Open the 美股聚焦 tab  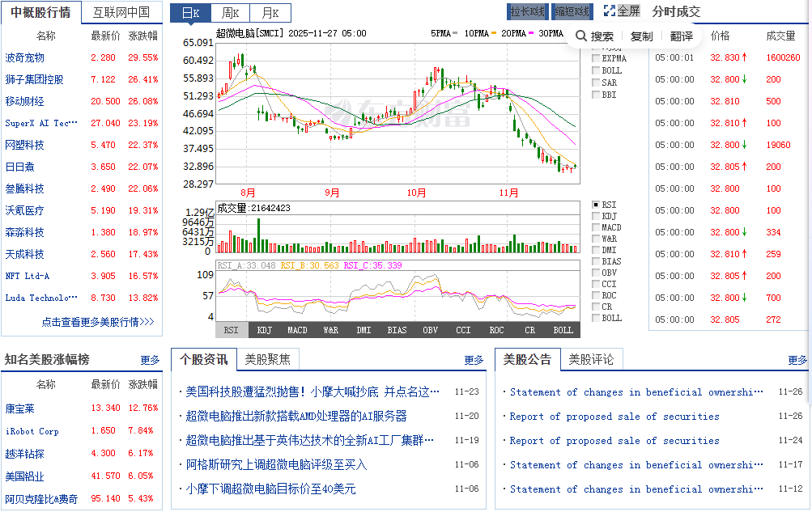pos(267,359)
